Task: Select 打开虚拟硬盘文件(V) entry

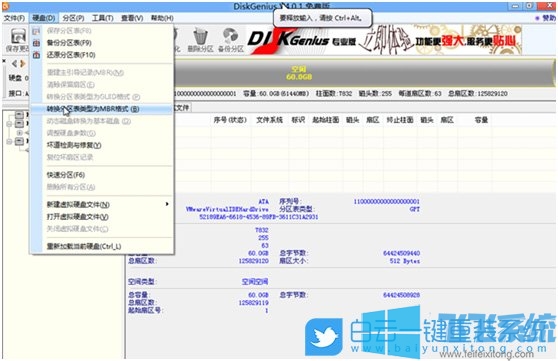Action: 78,216
